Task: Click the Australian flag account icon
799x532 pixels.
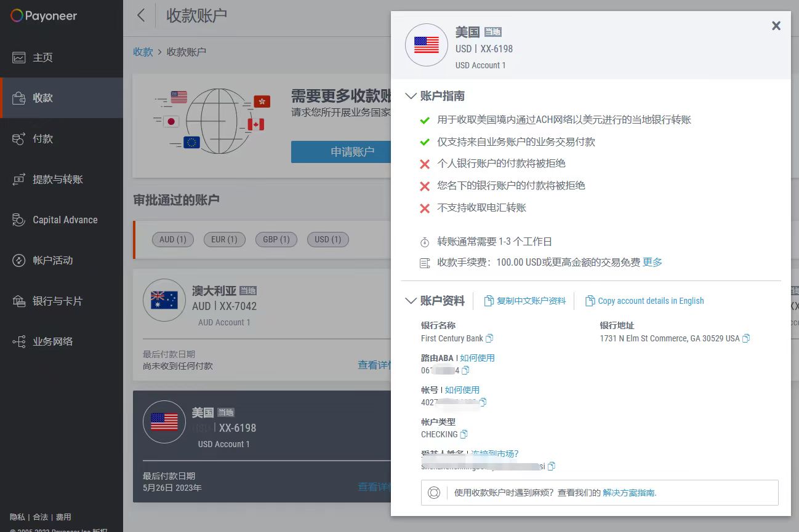Action: pyautogui.click(x=164, y=300)
